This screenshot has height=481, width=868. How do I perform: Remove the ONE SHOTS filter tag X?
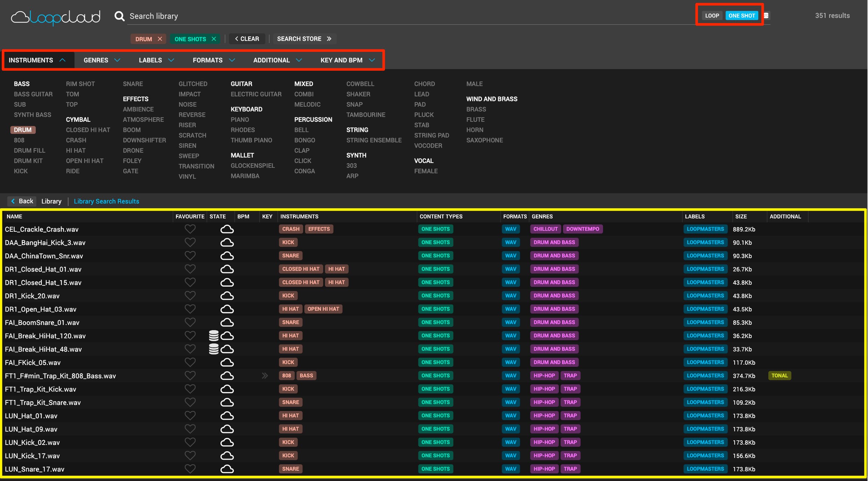[x=214, y=39]
